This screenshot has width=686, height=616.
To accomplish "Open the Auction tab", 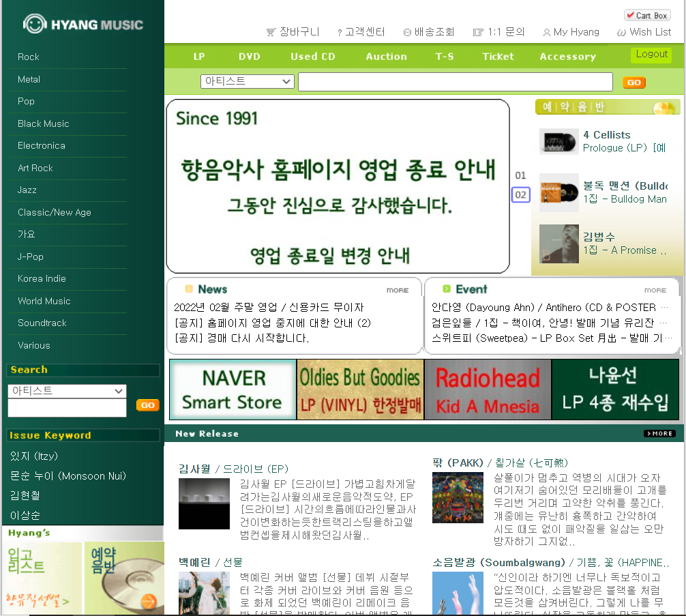I will pyautogui.click(x=387, y=57).
